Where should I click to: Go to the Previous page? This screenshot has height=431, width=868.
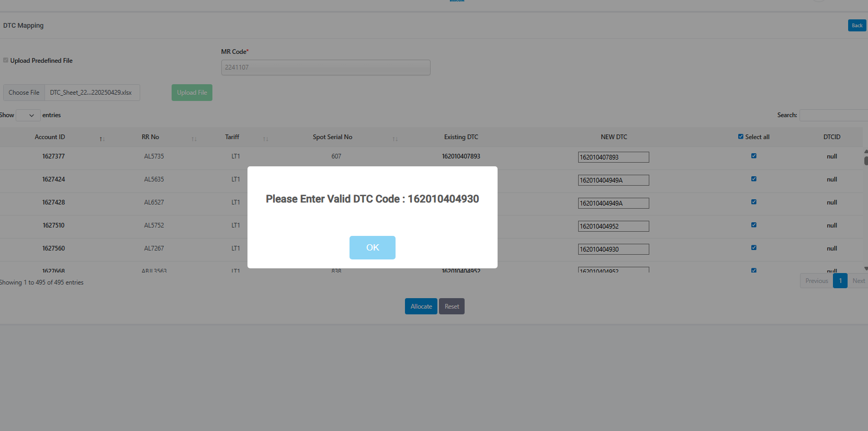[x=817, y=281]
